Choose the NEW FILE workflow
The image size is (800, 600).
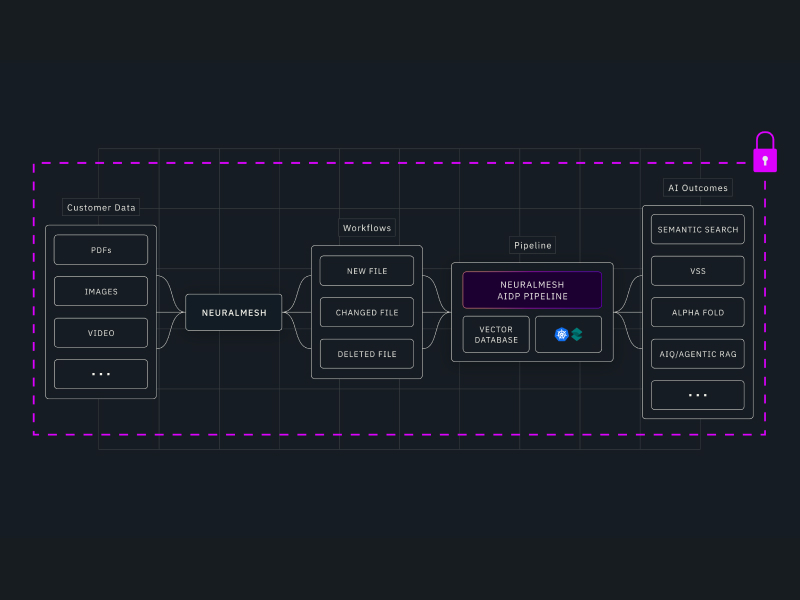pyautogui.click(x=367, y=271)
